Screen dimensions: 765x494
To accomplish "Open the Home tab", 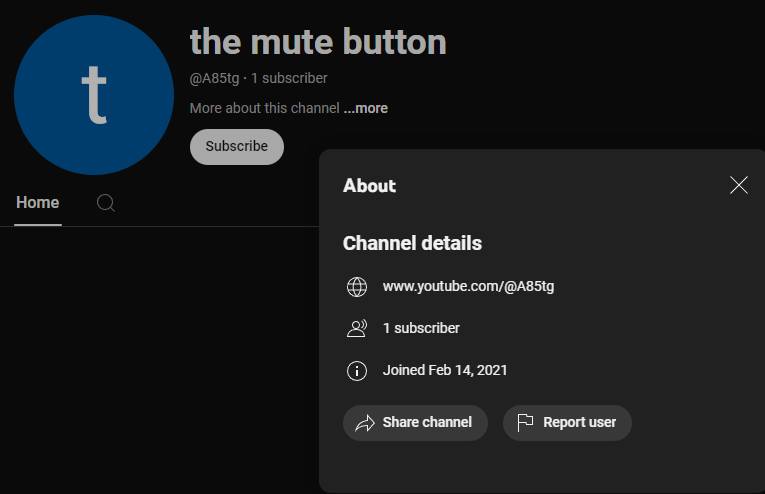I will (38, 202).
